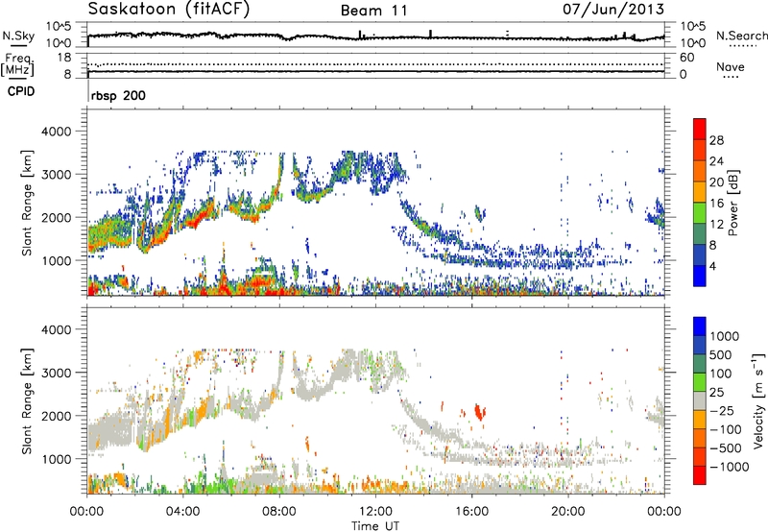Click the '-1000' label on the Velocity scale
Viewport: 768px width, 532px height.
(x=730, y=467)
